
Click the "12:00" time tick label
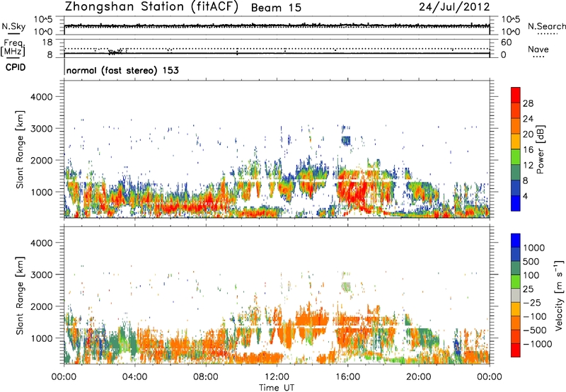click(277, 377)
